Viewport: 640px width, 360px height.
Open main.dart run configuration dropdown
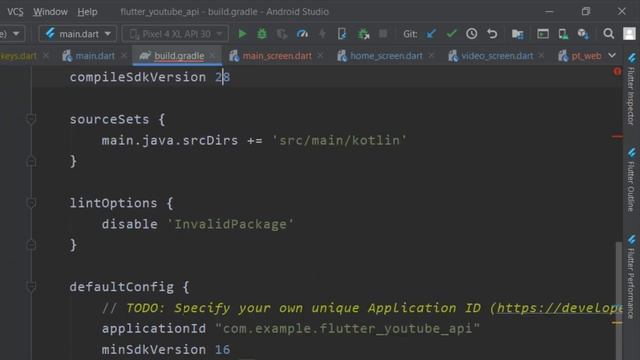click(78, 34)
